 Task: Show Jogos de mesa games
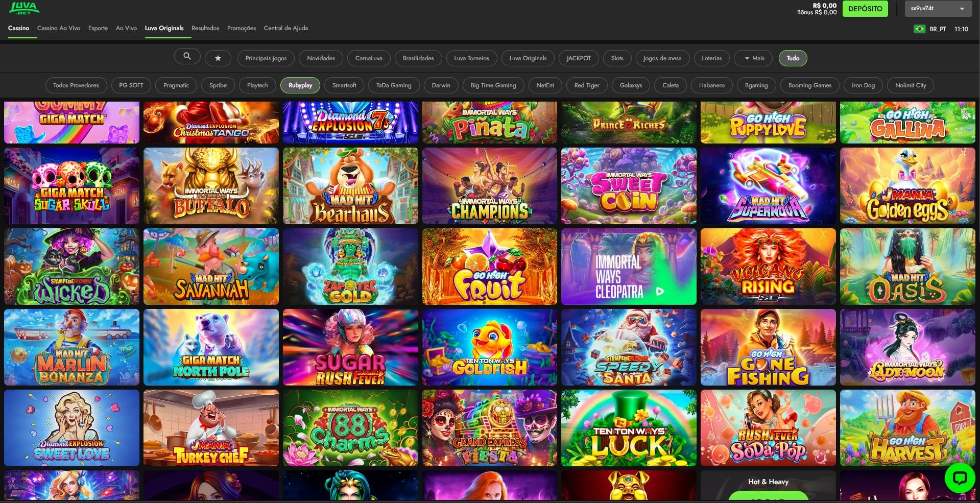tap(662, 58)
